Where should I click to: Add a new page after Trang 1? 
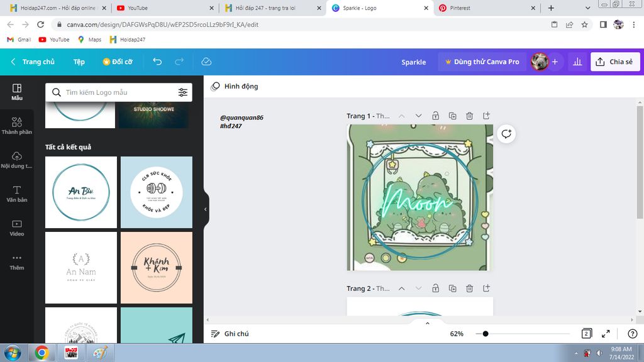[486, 116]
